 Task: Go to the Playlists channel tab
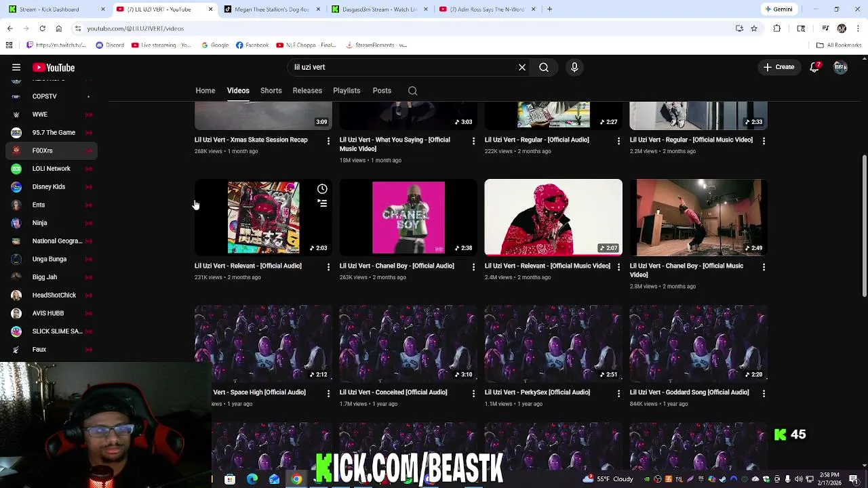(347, 91)
